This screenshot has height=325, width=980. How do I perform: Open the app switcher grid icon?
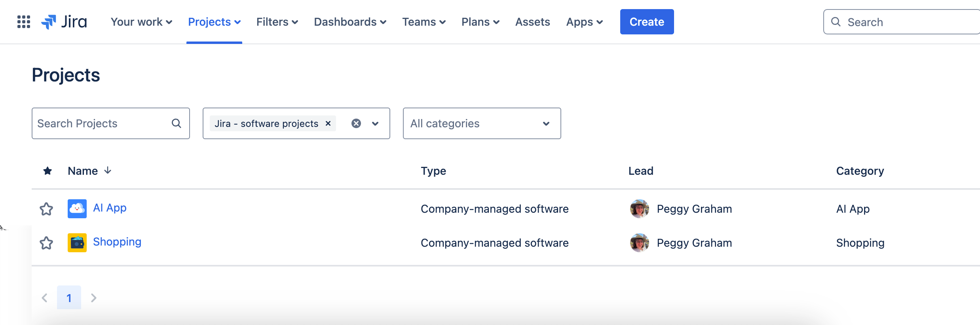[24, 22]
